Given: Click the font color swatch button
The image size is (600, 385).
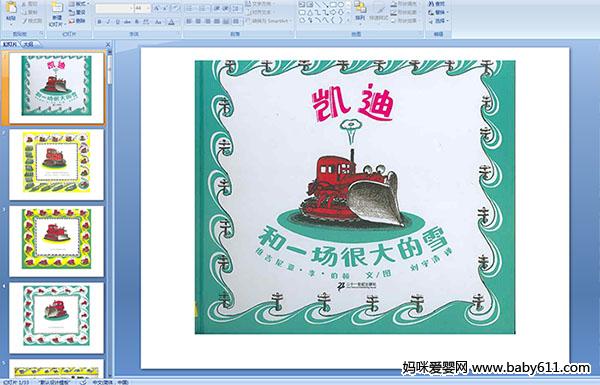Looking at the screenshot, I should point(171,22).
